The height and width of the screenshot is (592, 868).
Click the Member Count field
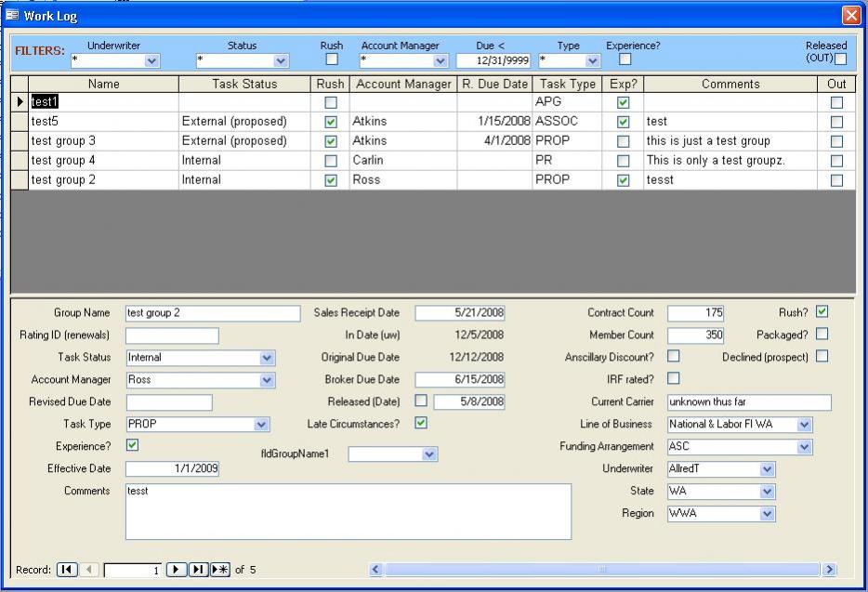[x=695, y=335]
